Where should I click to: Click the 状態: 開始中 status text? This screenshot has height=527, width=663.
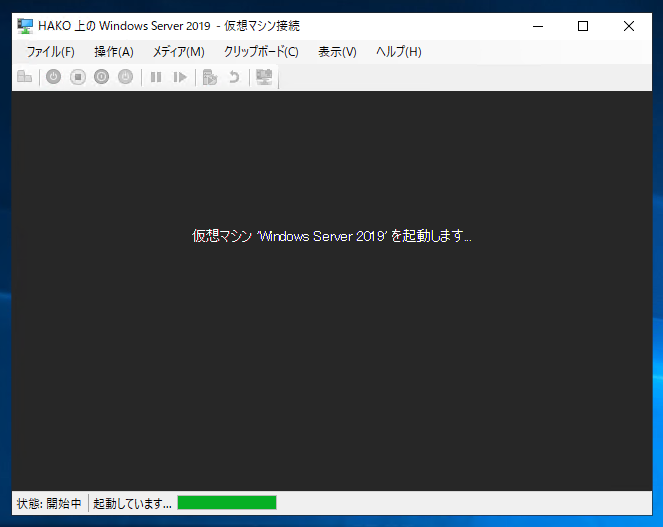pos(49,503)
